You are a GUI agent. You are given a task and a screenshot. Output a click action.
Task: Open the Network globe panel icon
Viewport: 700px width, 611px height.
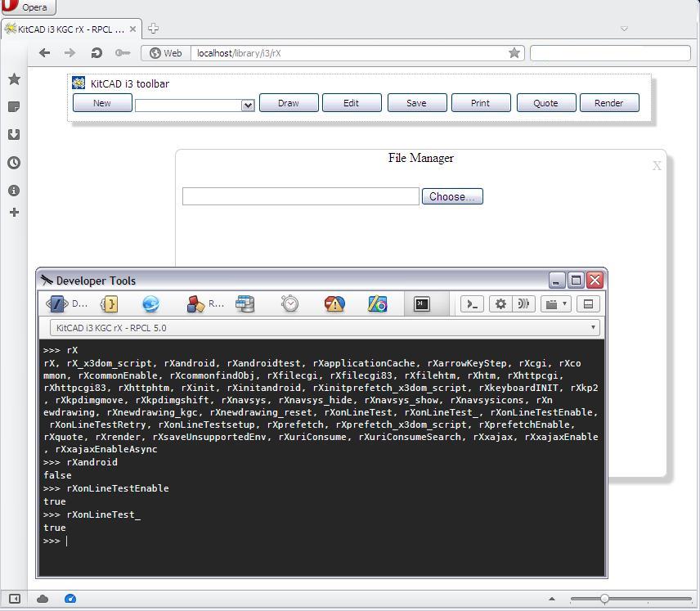pos(151,304)
